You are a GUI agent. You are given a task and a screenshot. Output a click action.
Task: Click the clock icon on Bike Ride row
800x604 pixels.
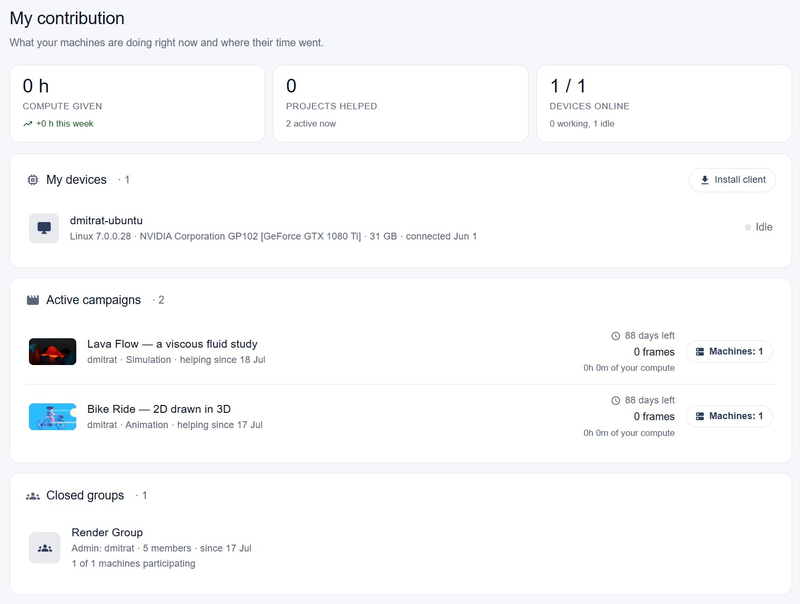click(616, 400)
